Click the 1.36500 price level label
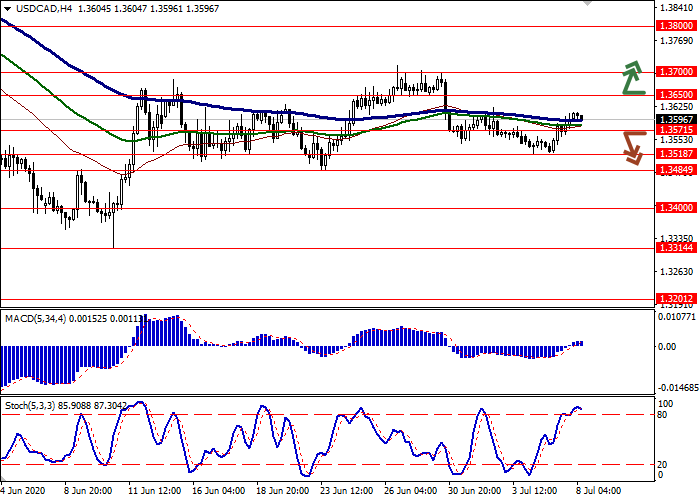Image resolution: width=700 pixels, height=500 pixels. pyautogui.click(x=674, y=95)
